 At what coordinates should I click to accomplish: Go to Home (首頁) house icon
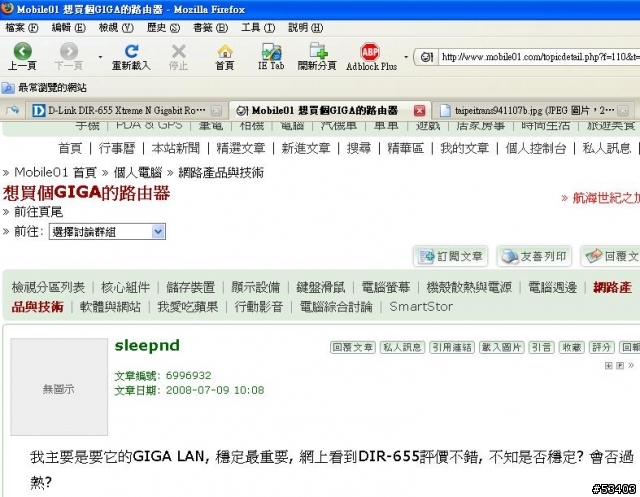(225, 51)
